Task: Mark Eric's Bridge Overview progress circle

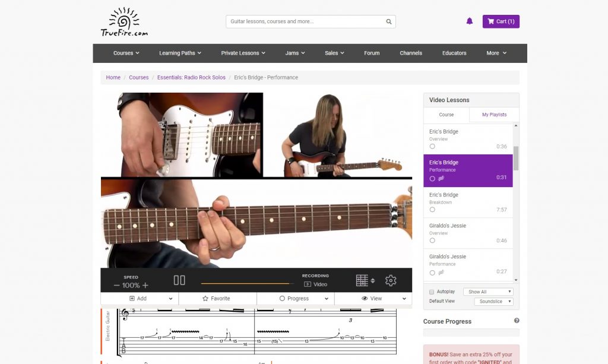Action: coord(432,147)
